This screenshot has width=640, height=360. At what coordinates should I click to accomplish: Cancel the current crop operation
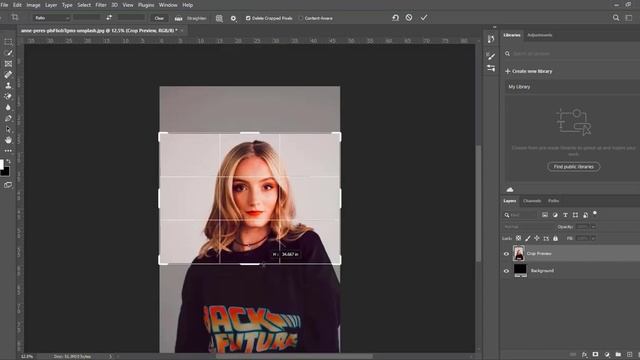409,18
